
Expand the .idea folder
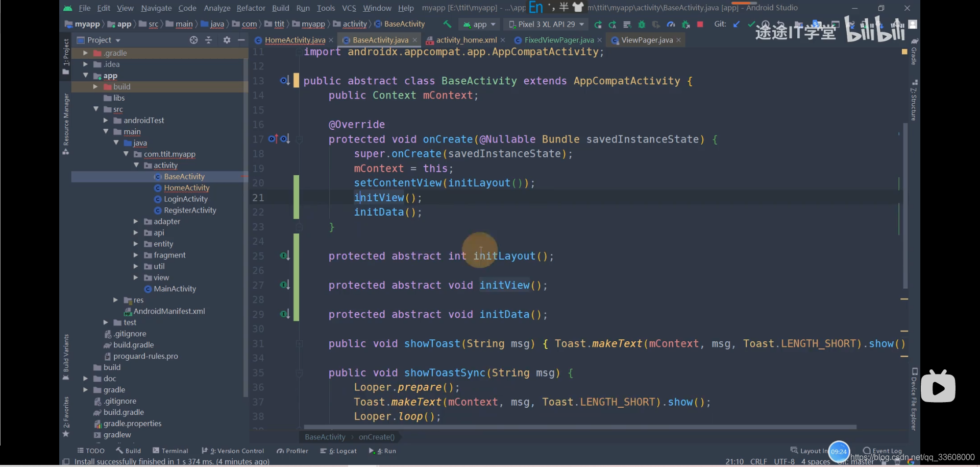coord(85,64)
